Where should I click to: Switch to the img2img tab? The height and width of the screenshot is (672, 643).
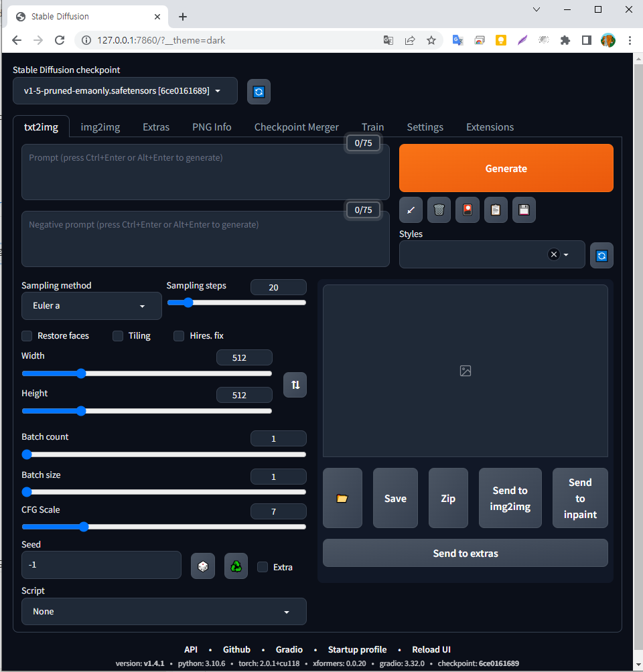[100, 127]
